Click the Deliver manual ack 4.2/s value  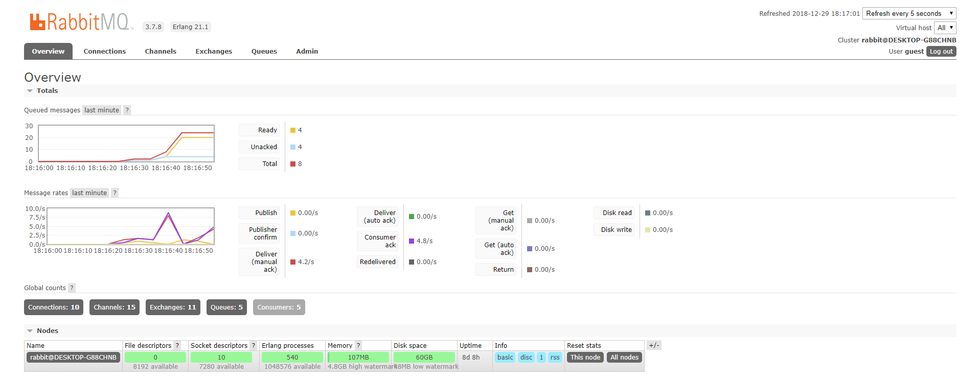point(306,262)
